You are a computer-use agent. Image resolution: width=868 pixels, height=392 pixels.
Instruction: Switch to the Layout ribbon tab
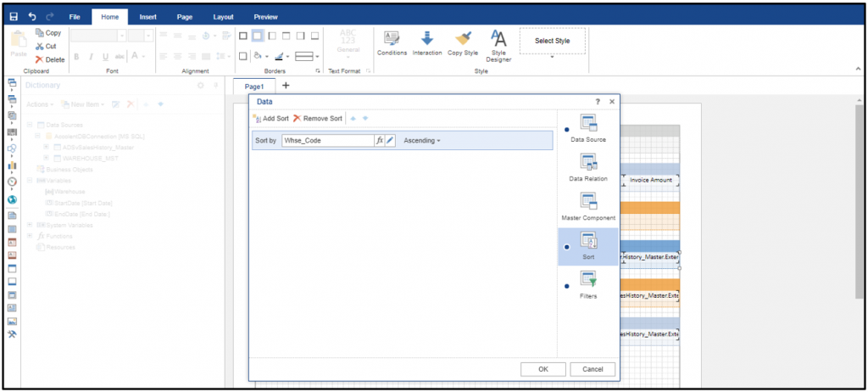[223, 17]
